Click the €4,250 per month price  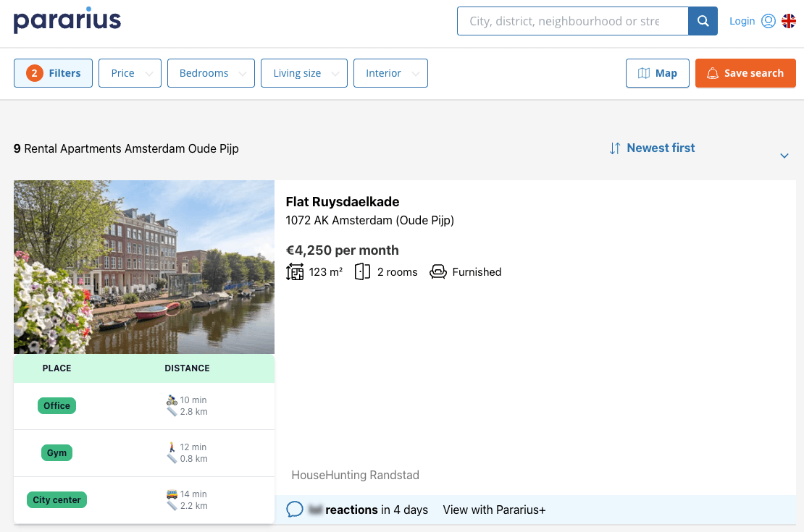(x=342, y=250)
